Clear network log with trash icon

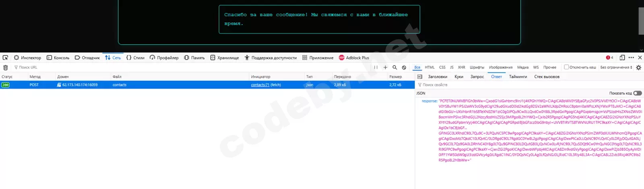coord(6,67)
